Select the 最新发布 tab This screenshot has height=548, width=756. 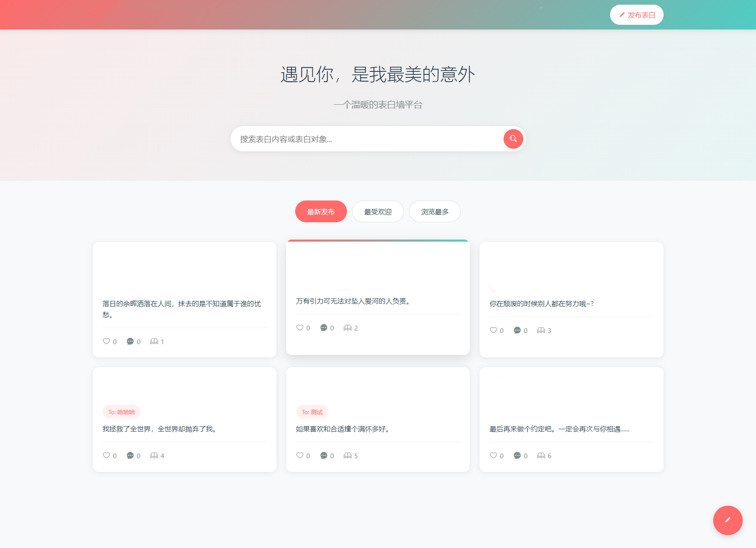point(321,212)
